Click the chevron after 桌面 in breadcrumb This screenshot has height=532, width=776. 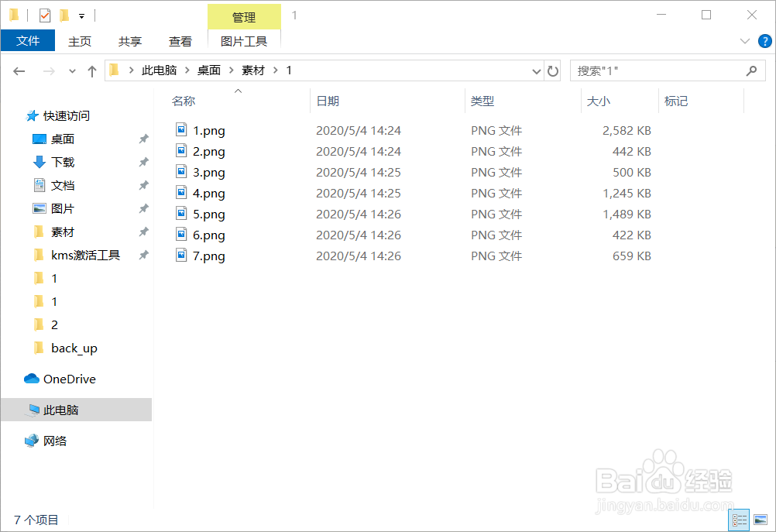click(x=230, y=70)
